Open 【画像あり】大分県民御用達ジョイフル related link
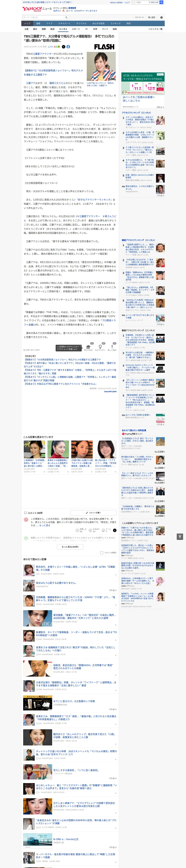Screen dimensions: 186x868 (x=62, y=359)
